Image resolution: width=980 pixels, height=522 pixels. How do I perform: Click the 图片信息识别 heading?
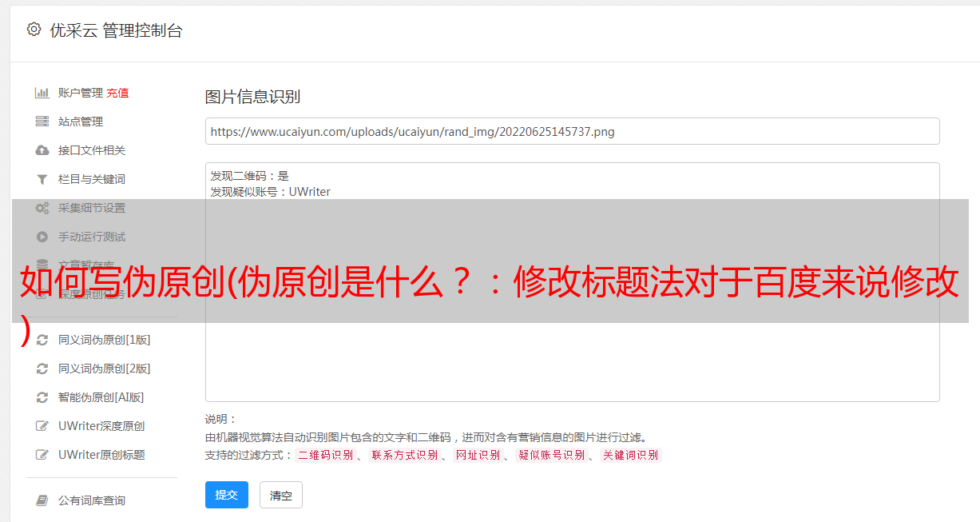(x=252, y=97)
